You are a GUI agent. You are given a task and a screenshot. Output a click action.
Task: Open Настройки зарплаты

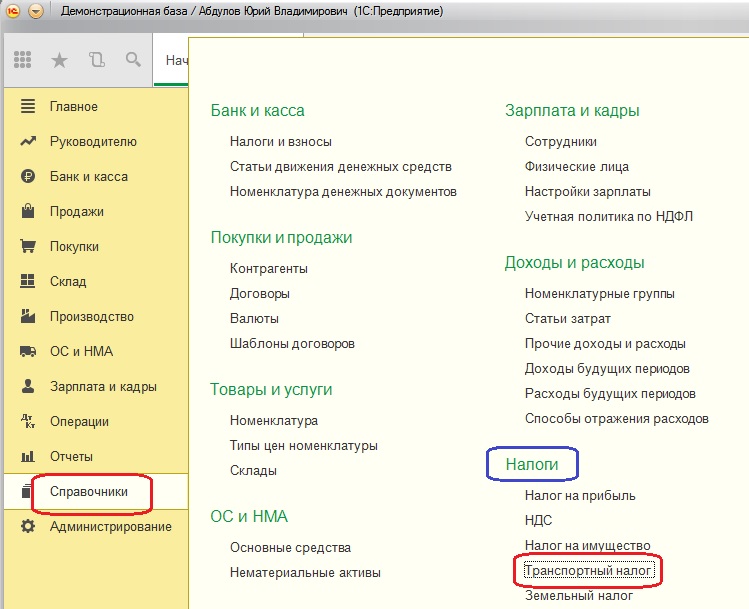coord(587,192)
